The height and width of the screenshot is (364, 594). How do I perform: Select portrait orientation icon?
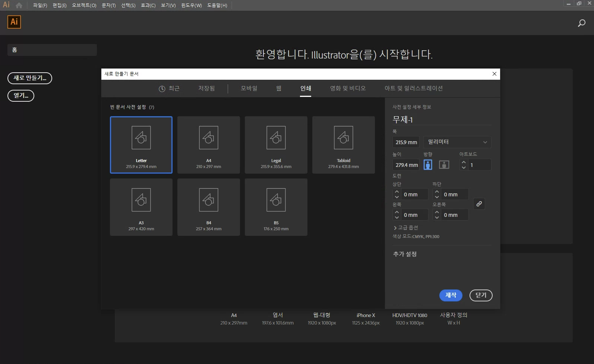(x=428, y=165)
